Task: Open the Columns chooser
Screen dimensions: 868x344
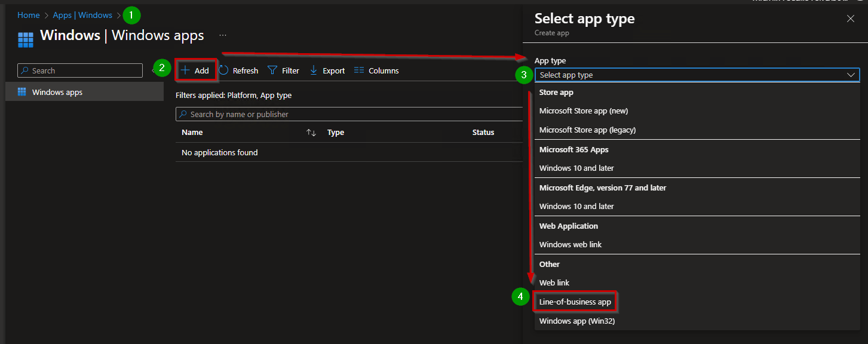Action: pos(376,70)
